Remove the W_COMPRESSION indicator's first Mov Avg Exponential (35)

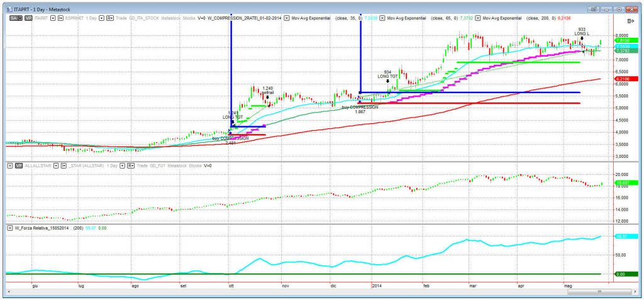(x=287, y=18)
